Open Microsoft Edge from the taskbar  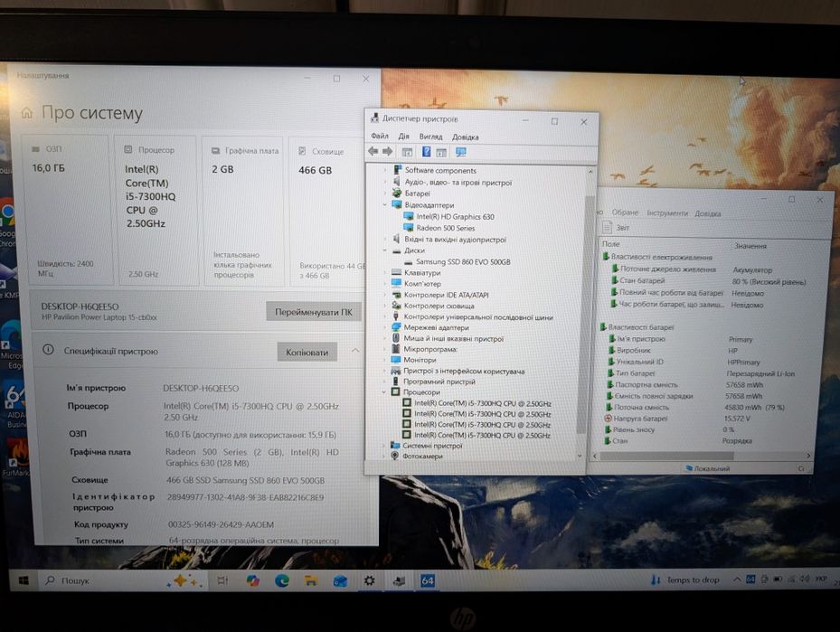click(282, 580)
